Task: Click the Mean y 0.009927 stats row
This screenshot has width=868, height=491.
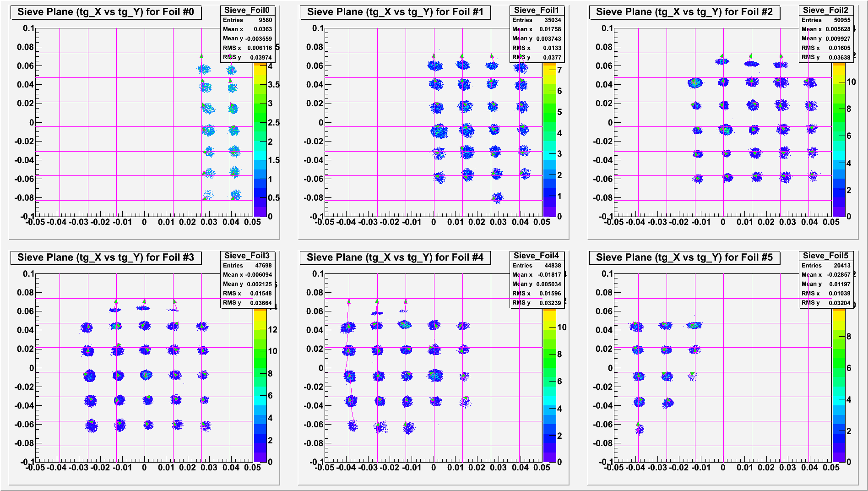Action: [826, 38]
